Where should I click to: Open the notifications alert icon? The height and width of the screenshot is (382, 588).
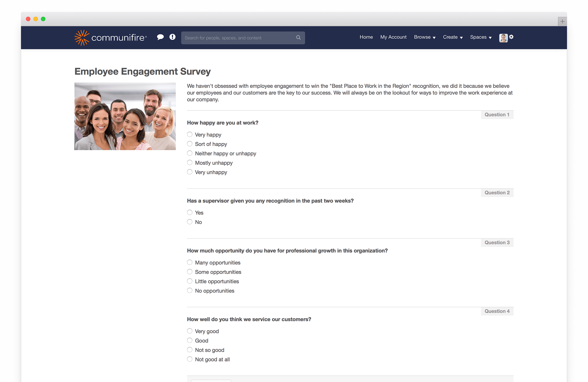pyautogui.click(x=172, y=37)
